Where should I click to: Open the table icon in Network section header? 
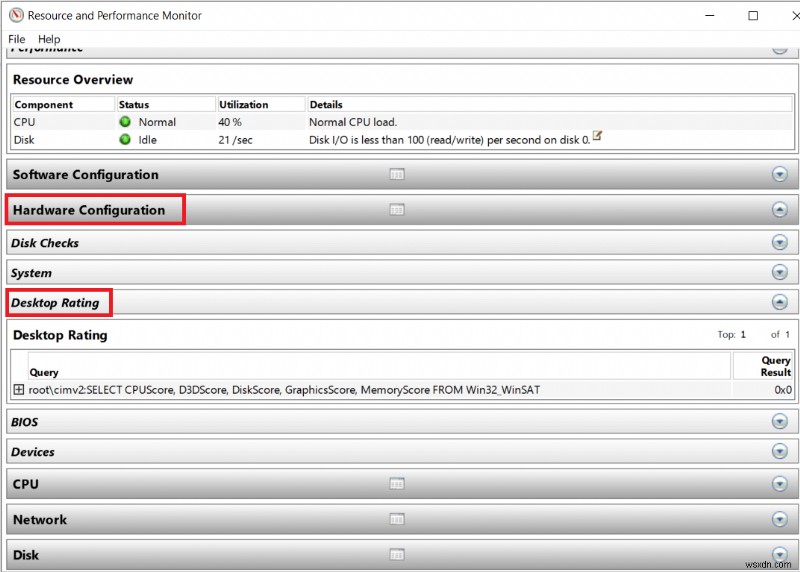(x=397, y=519)
